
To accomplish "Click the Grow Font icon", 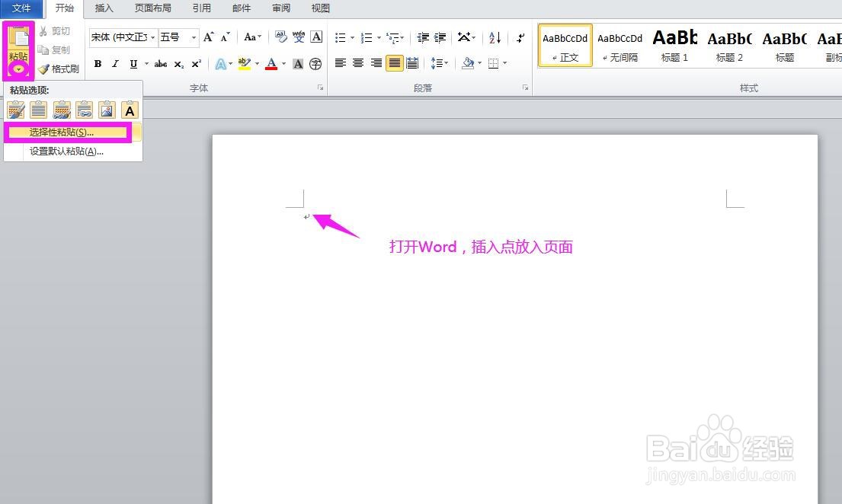I will click(x=208, y=37).
